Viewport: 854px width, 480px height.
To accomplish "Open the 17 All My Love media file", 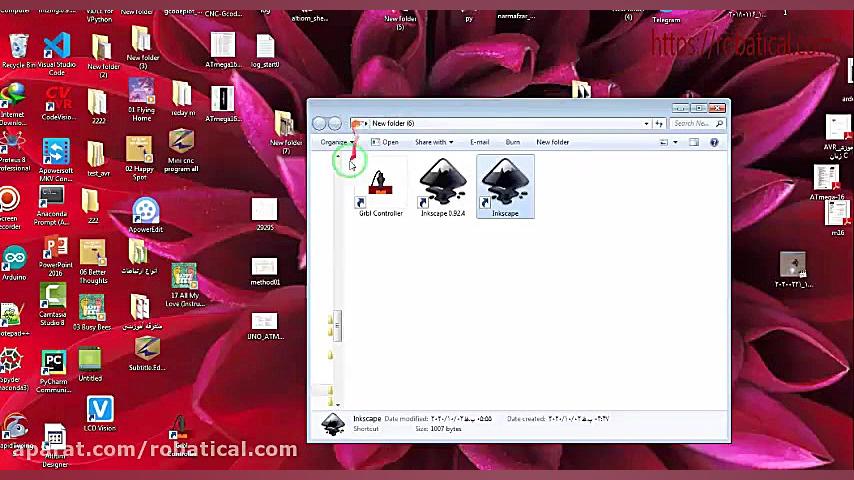I will 185,285.
